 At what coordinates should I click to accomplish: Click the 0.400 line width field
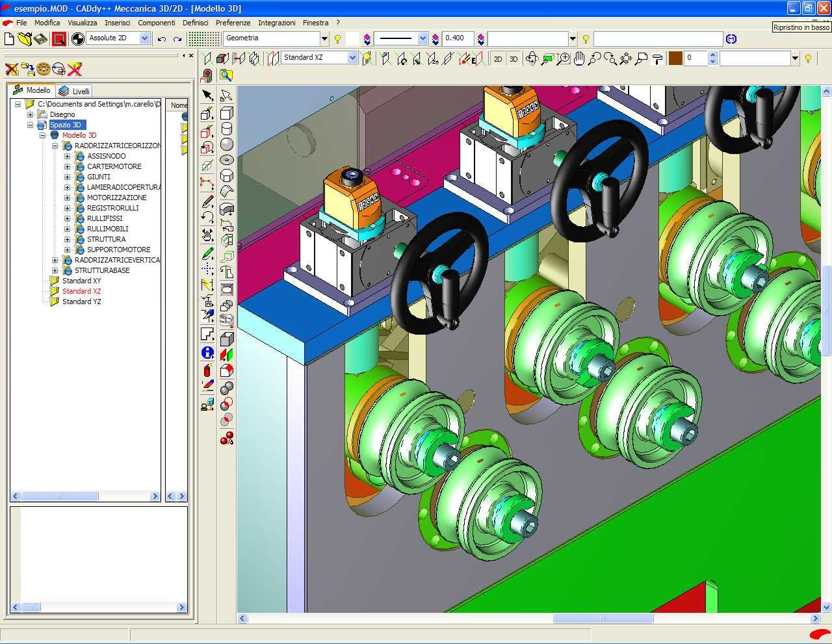(x=457, y=38)
